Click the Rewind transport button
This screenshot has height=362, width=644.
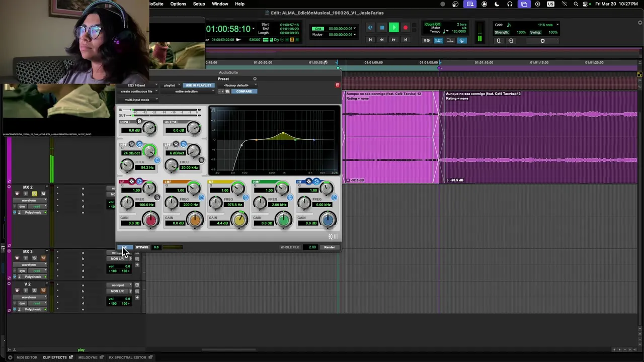coord(382,40)
